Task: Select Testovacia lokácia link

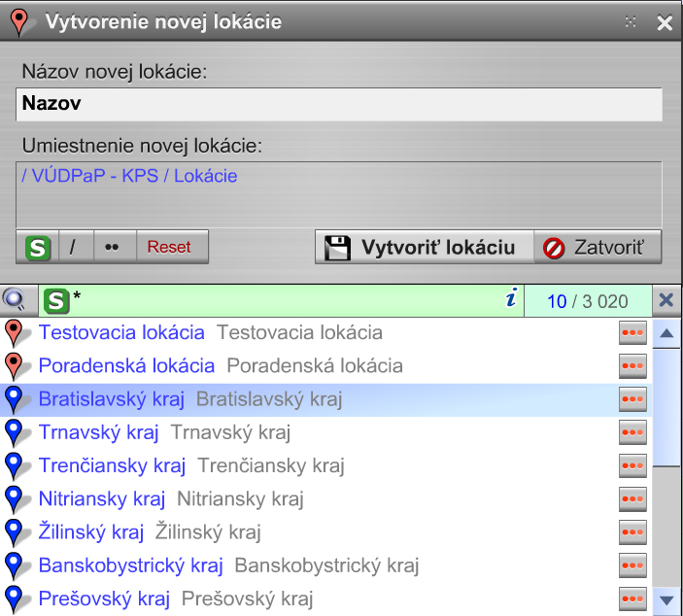Action: 121,332
